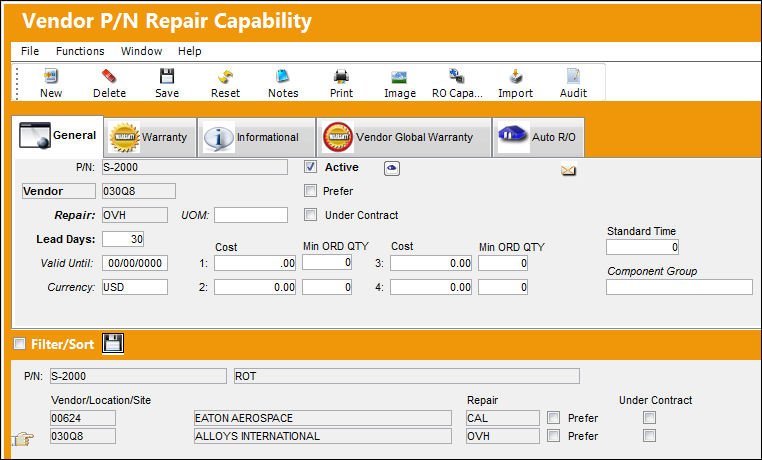The image size is (762, 460).
Task: Click the Valid Until date field
Action: [135, 263]
